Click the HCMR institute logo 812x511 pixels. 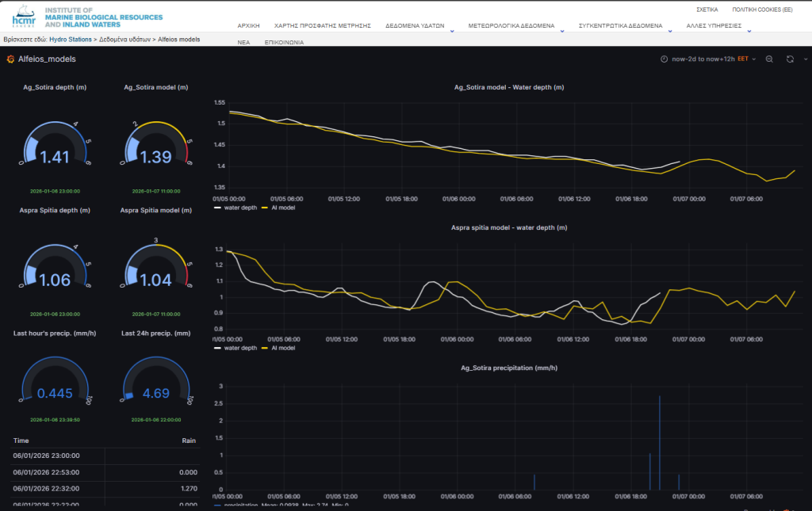click(22, 17)
